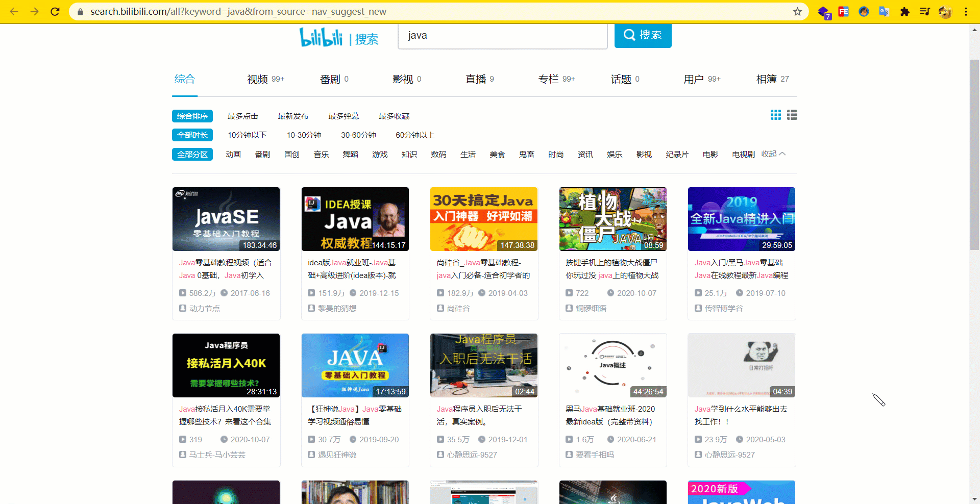Bookmark this page with the star icon
The image size is (980, 504).
click(x=797, y=11)
